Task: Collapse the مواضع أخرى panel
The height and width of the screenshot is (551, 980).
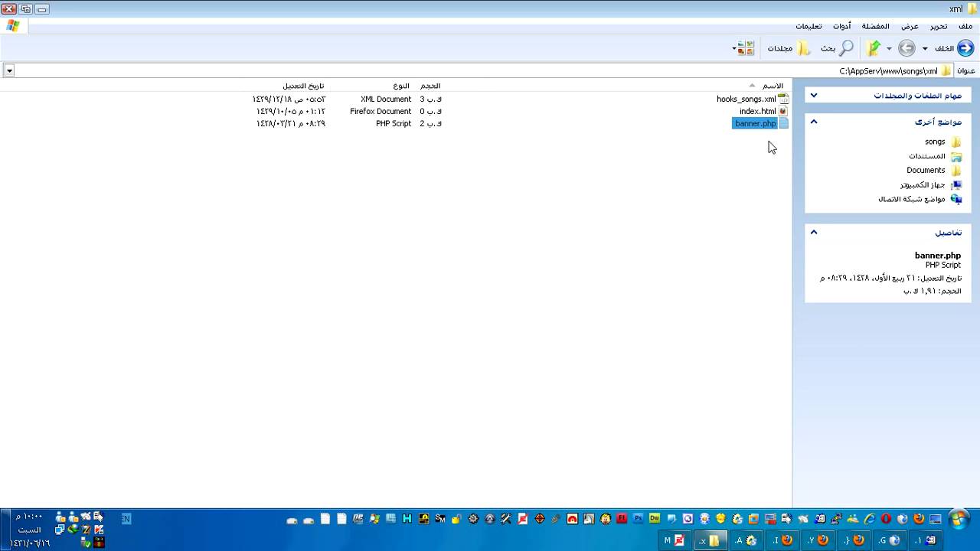Action: 814,122
